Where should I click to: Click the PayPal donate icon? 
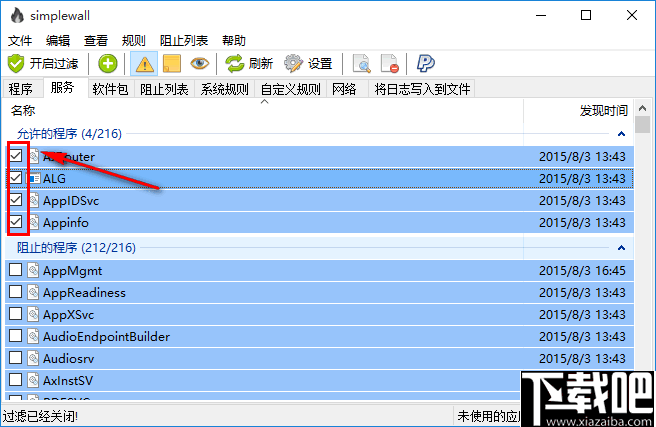425,64
